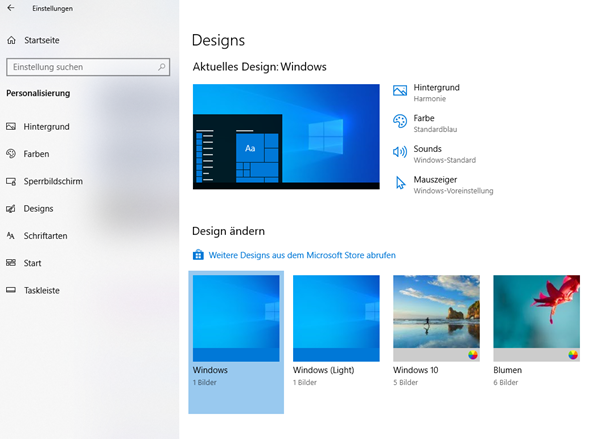Select the Windows (Light) theme thumbnail

pyautogui.click(x=336, y=318)
